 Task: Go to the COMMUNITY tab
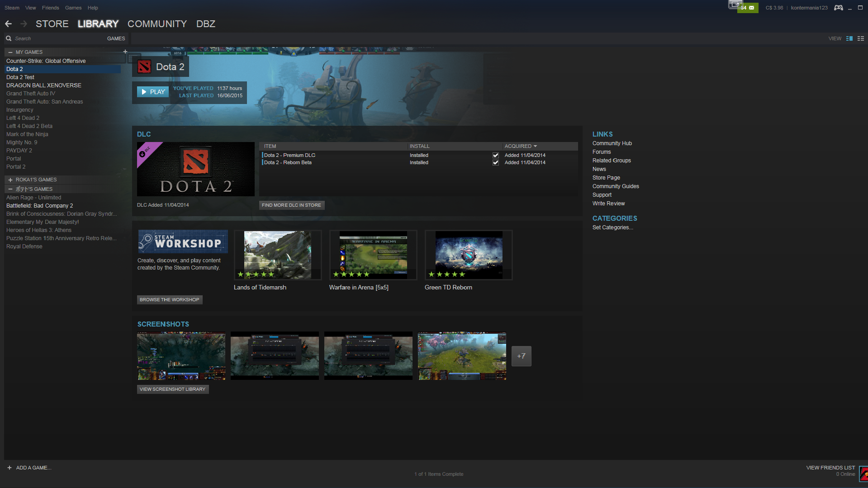tap(157, 24)
